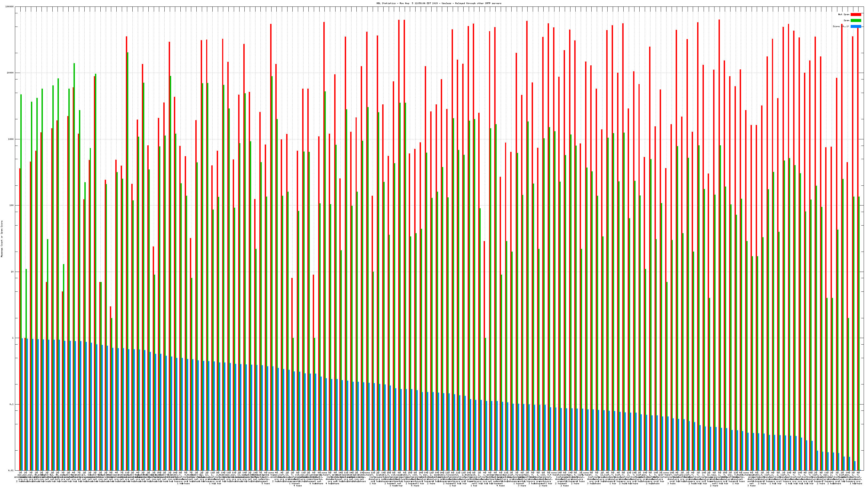
Task: Click the 100 y-axis tick label
Action: 12,206
